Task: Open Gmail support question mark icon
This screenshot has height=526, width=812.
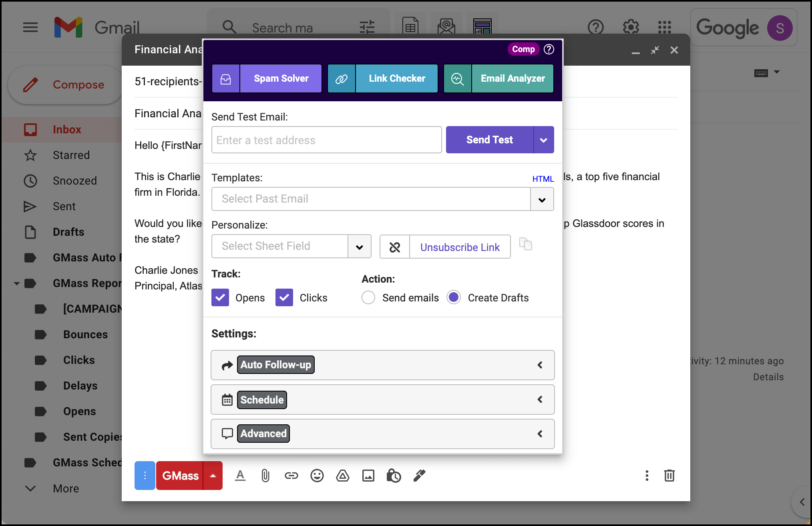Action: click(596, 27)
